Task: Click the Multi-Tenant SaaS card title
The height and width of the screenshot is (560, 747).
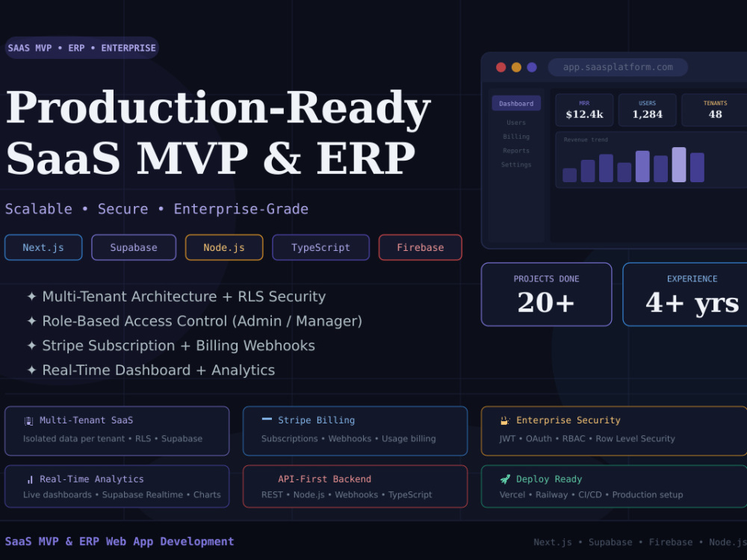Action: [x=86, y=420]
